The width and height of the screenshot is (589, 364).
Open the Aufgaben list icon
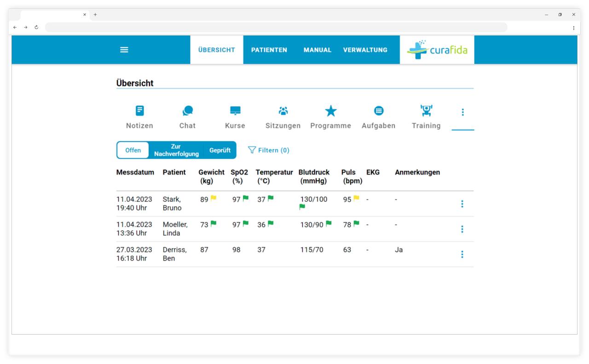[378, 111]
